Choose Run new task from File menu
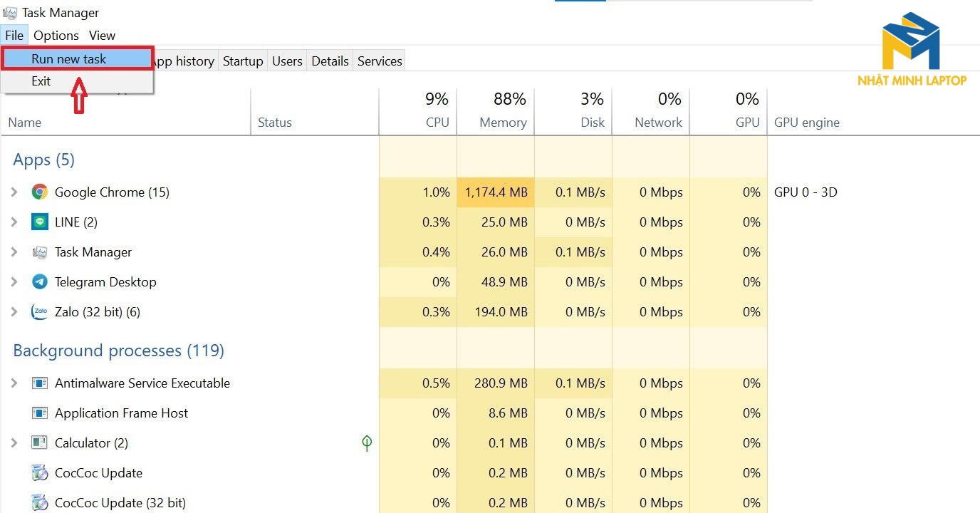 click(77, 59)
